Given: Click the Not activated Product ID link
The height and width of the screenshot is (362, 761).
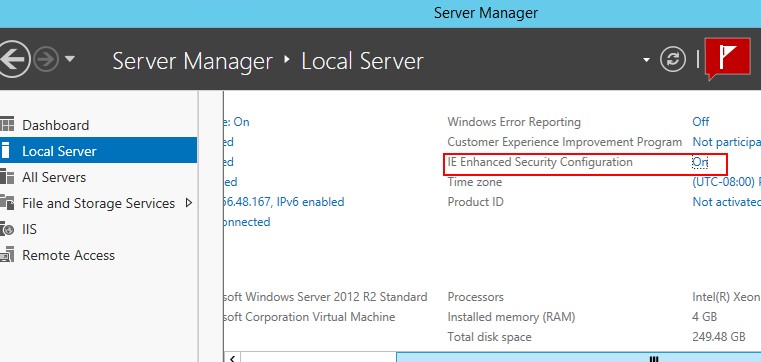Looking at the screenshot, I should tap(727, 202).
